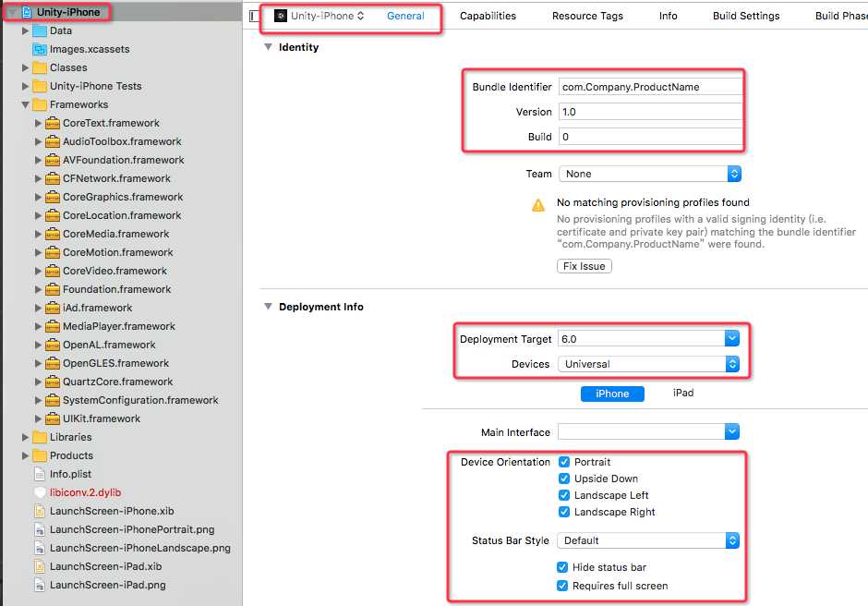Select SystemConfiguration.framework in the navigator
Image resolution: width=868 pixels, height=606 pixels.
click(x=140, y=400)
